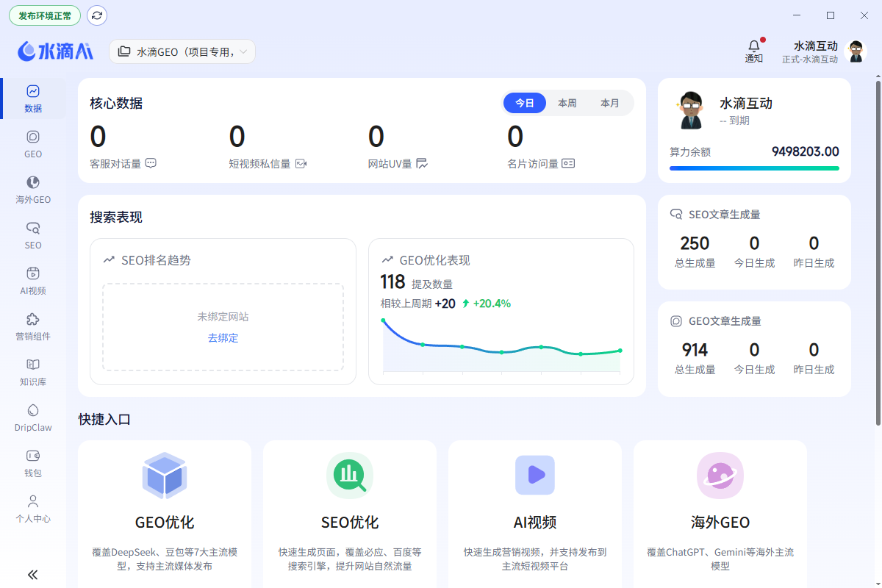Viewport: 882px width, 588px height.
Task: Open 知识库 in the sidebar
Action: pos(33,372)
